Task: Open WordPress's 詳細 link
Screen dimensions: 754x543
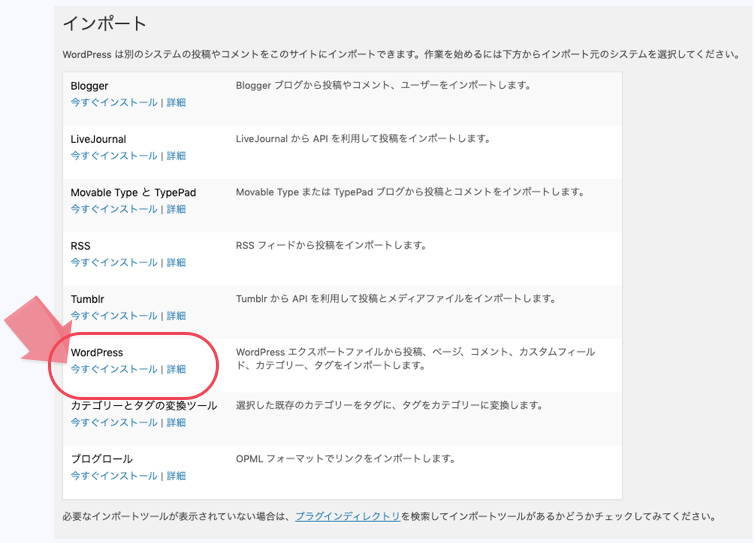Action: tap(176, 369)
